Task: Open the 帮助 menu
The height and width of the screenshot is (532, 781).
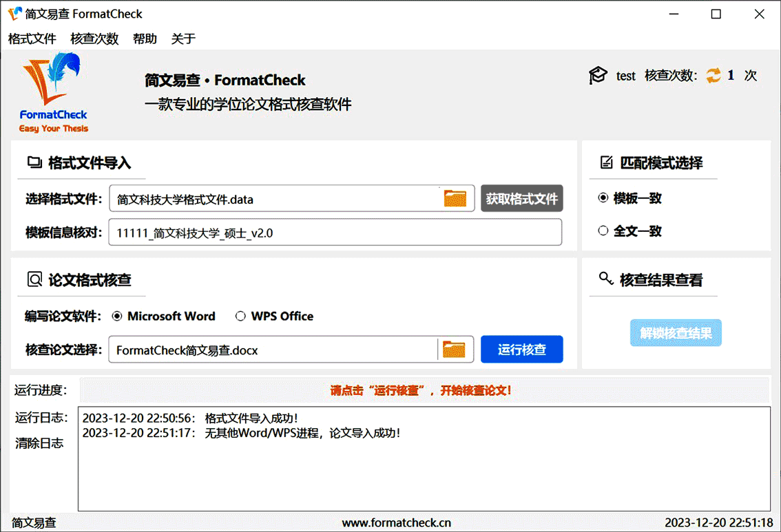Action: pyautogui.click(x=145, y=39)
